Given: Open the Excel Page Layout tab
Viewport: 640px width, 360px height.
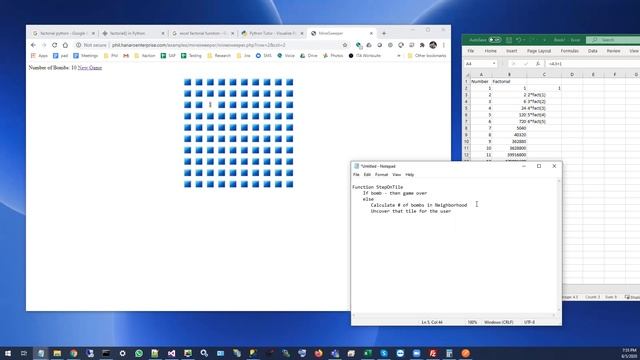Looking at the screenshot, I should 539,51.
